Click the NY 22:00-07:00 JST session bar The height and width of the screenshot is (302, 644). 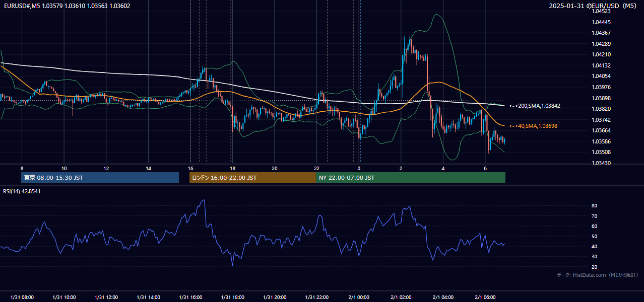tap(411, 178)
